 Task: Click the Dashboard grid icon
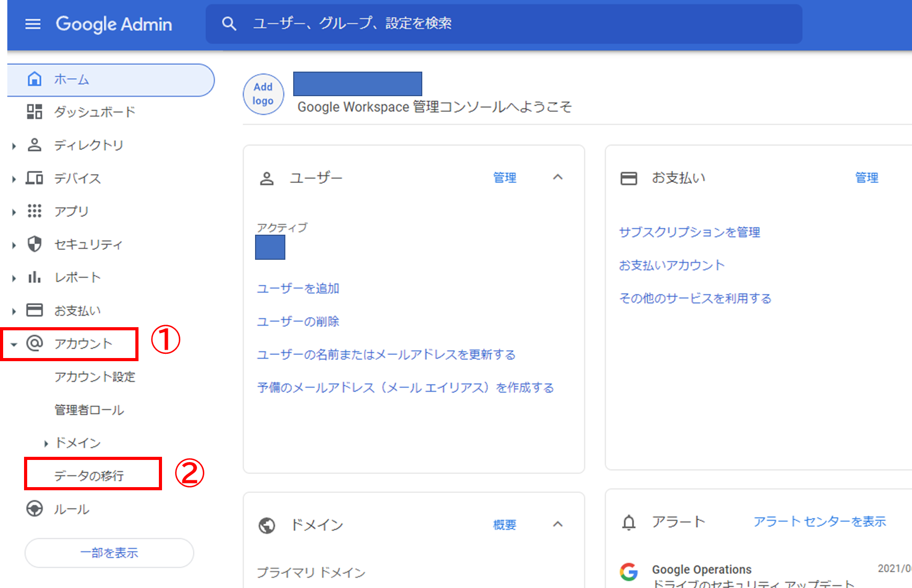point(34,111)
